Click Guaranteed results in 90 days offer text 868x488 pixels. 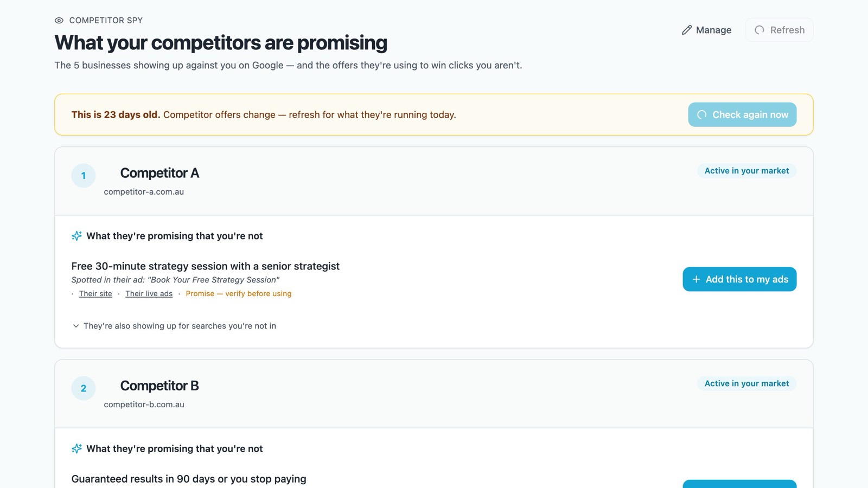tap(189, 479)
